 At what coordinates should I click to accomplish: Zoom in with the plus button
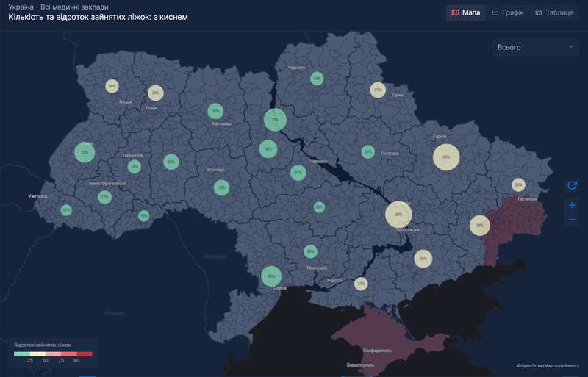tap(572, 205)
